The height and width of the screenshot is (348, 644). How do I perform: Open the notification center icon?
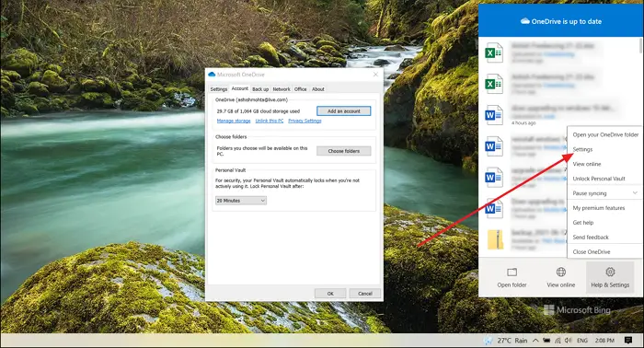[x=628, y=341]
